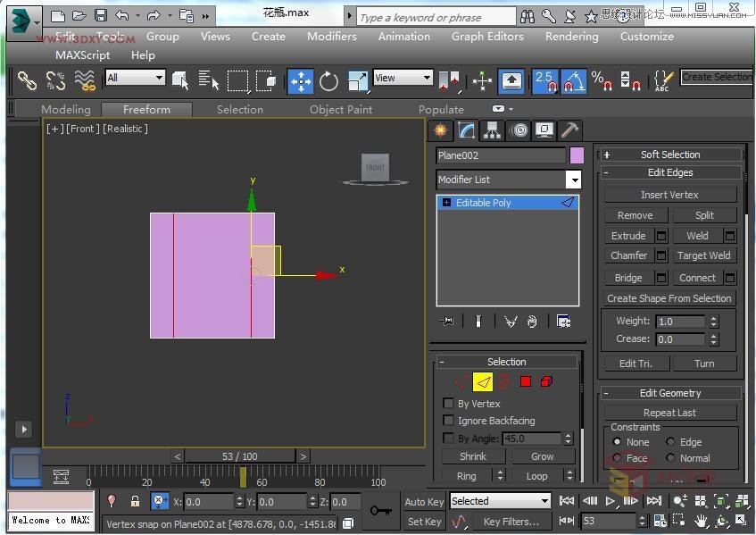Viewport: 756px width, 535px height.
Task: Check the Ignore Backfacing option
Action: click(x=448, y=421)
